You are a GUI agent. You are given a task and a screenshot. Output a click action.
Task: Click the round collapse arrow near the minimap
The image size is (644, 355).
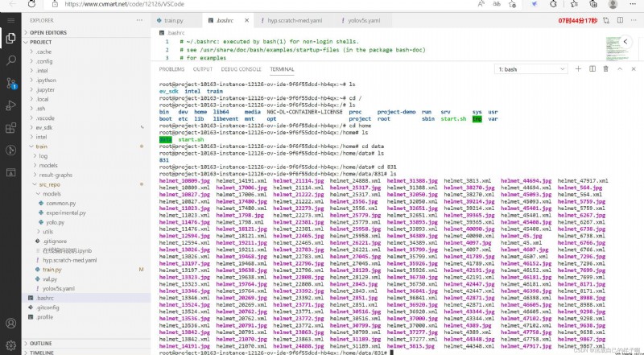tap(625, 42)
